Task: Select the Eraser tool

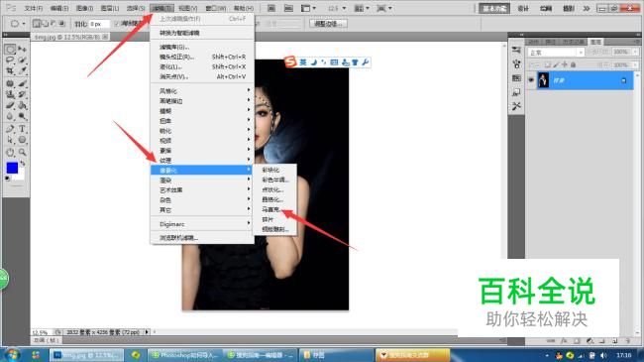Action: (10, 105)
